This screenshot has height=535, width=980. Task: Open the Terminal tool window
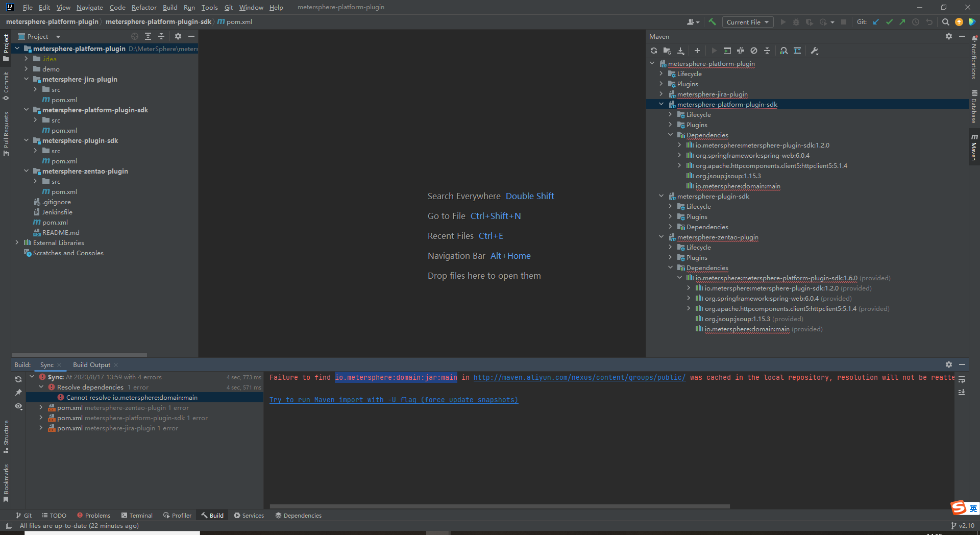point(137,516)
